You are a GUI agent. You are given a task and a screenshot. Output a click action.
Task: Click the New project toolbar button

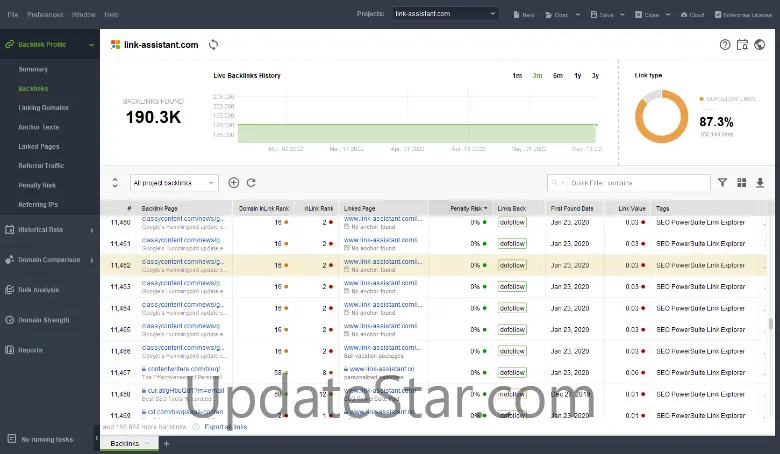524,14
